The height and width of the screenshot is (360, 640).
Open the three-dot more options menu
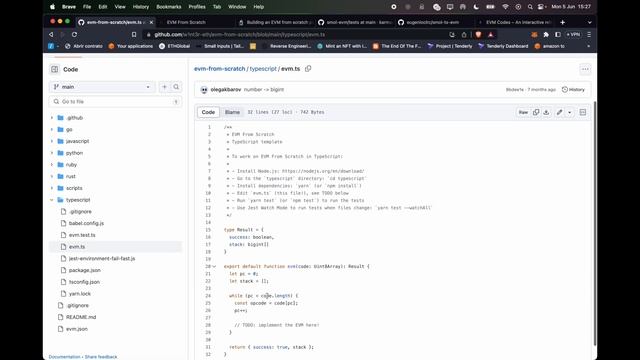point(585,69)
